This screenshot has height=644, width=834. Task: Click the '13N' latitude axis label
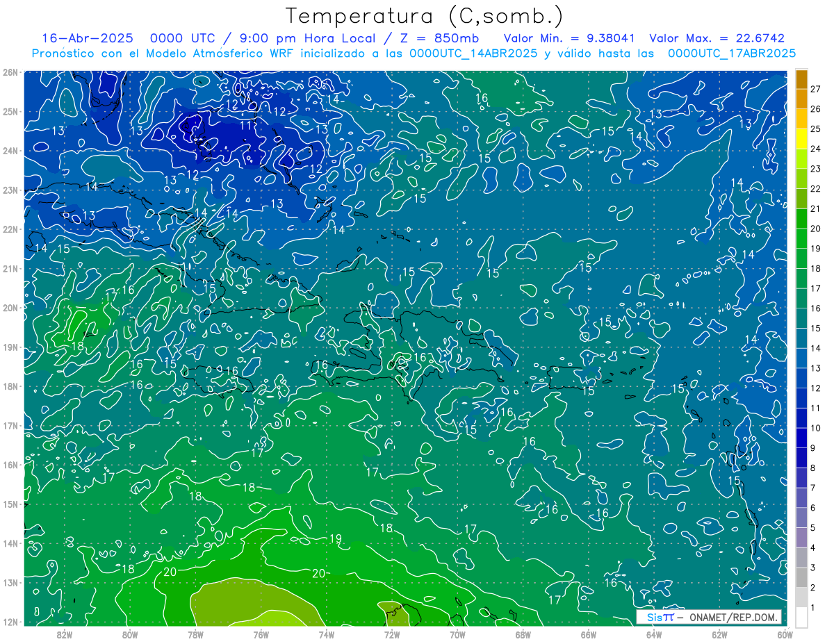[10, 582]
